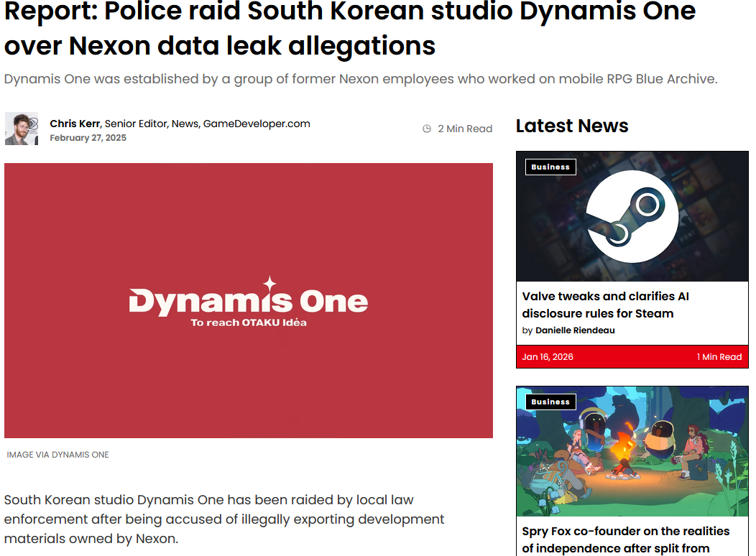The image size is (756, 556).
Task: Open the Steam logo article thumbnail
Action: click(632, 216)
